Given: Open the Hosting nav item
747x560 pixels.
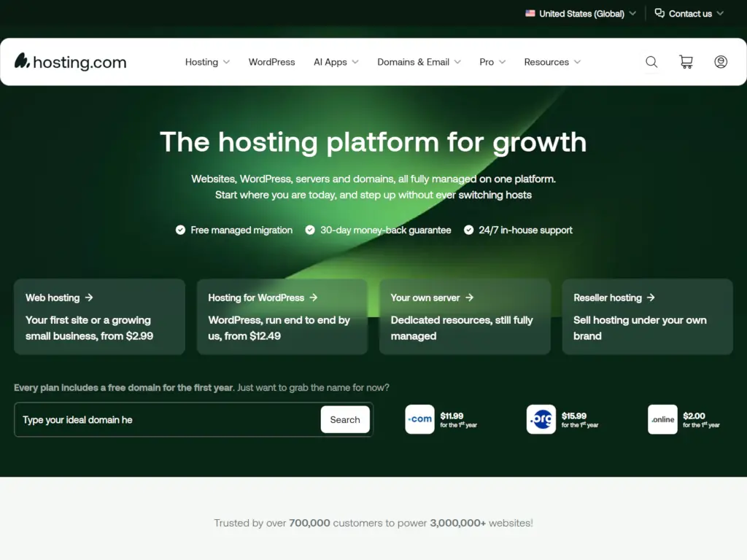Looking at the screenshot, I should [x=201, y=62].
